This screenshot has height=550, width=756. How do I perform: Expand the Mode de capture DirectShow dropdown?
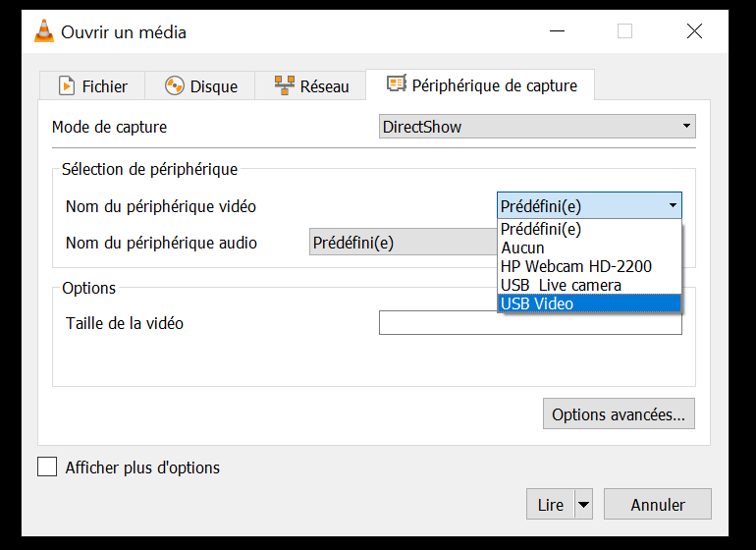[x=537, y=127]
